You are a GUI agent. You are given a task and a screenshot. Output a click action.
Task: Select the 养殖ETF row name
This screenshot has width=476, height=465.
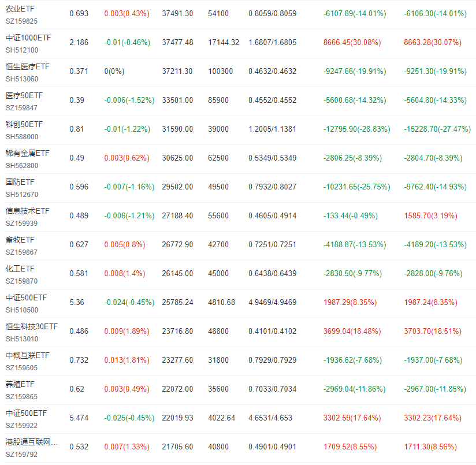[x=20, y=385]
